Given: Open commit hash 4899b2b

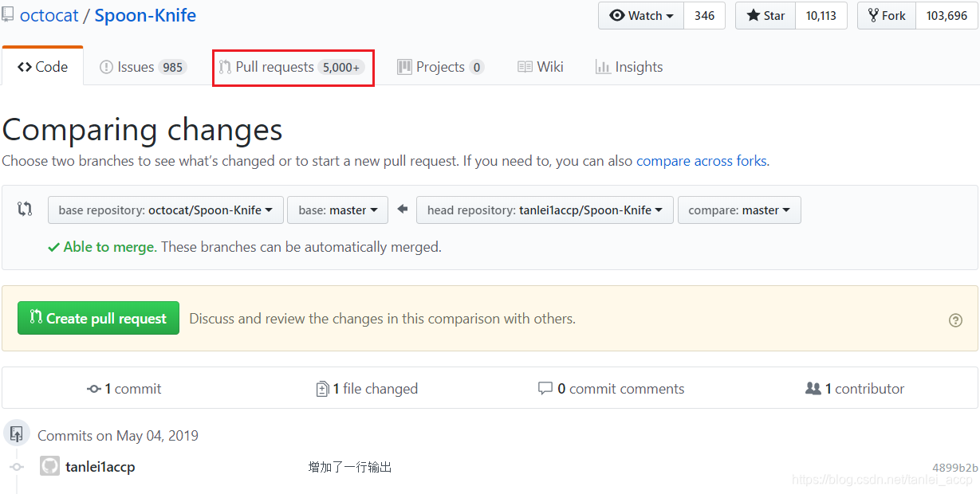Looking at the screenshot, I should 954,468.
